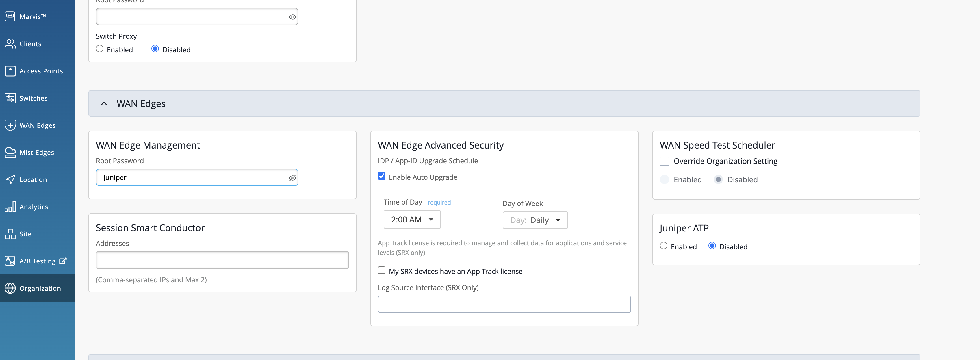Select Disabled for WAN Speed Test Scheduler
Viewport: 980px width, 360px height.
[x=718, y=179]
